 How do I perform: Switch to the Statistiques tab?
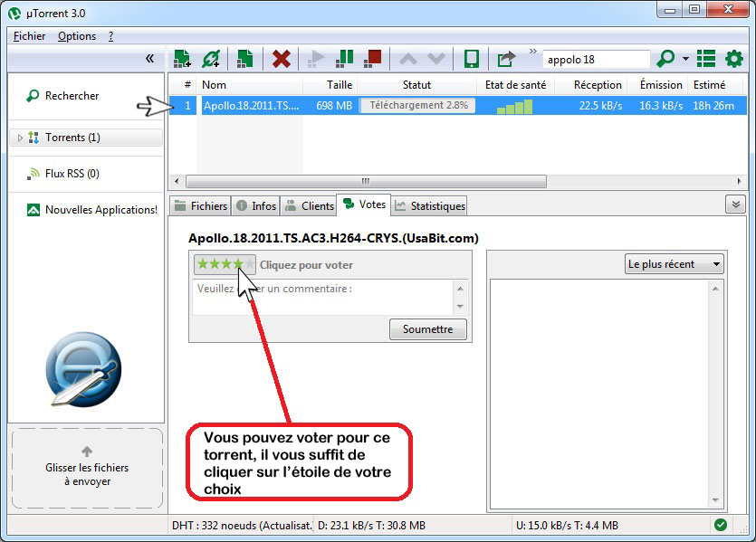429,206
